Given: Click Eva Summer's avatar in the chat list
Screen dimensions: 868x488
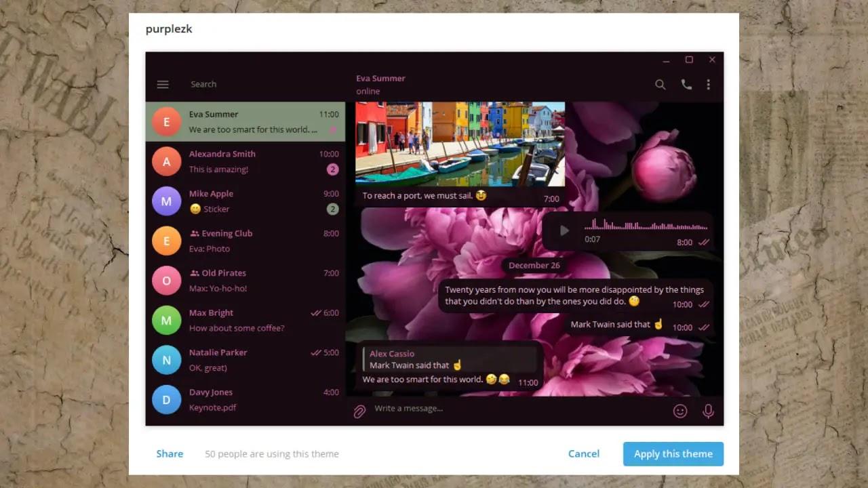Looking at the screenshot, I should pyautogui.click(x=166, y=122).
